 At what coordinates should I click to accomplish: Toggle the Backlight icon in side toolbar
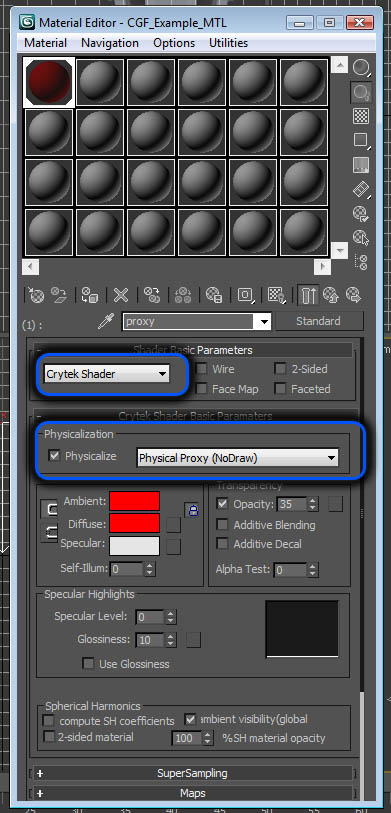[x=361, y=92]
